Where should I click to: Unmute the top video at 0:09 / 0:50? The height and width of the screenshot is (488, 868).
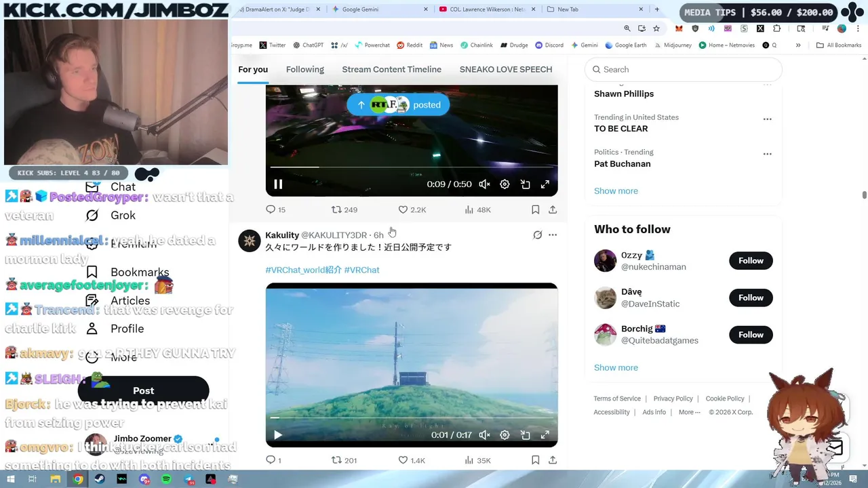(x=484, y=184)
